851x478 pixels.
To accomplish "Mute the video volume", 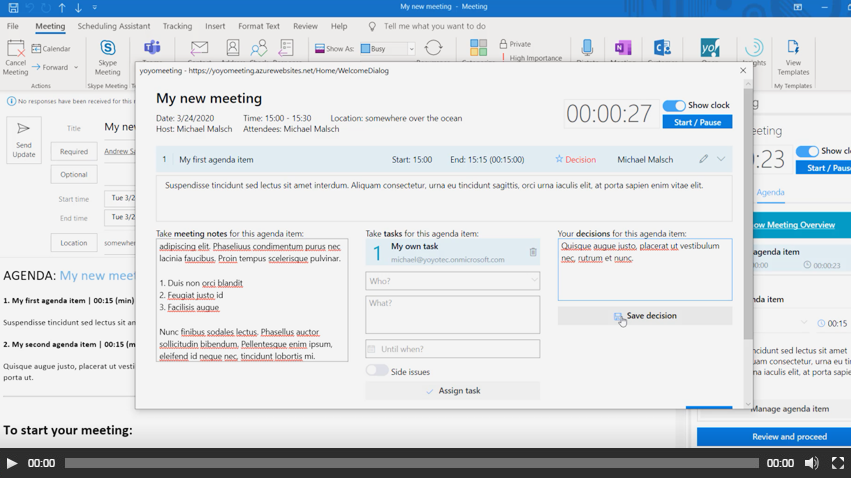I will click(811, 463).
